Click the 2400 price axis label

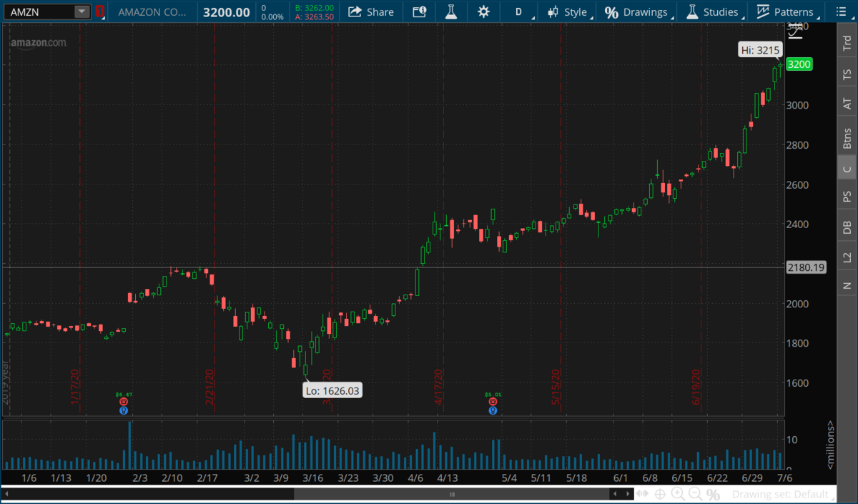click(798, 224)
